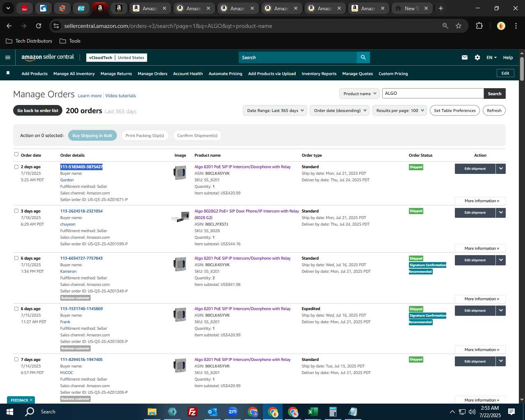Bookmark this page with the star icon

459,26
